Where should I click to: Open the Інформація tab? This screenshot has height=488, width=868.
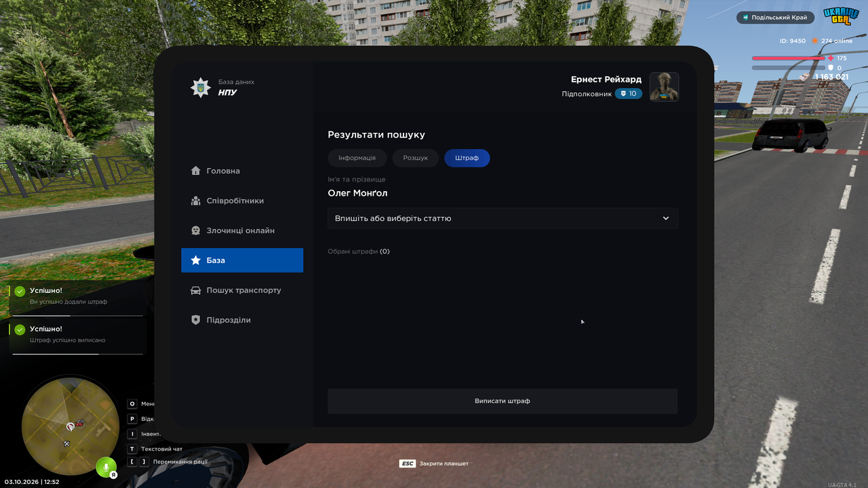pyautogui.click(x=357, y=158)
